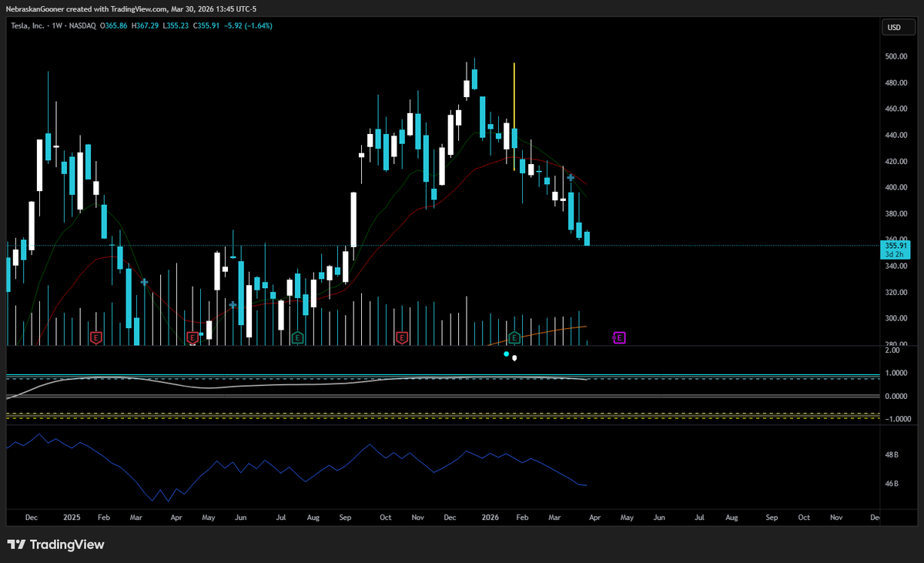Click the 2026 label on the time axis
The width and height of the screenshot is (924, 563).
tap(489, 518)
